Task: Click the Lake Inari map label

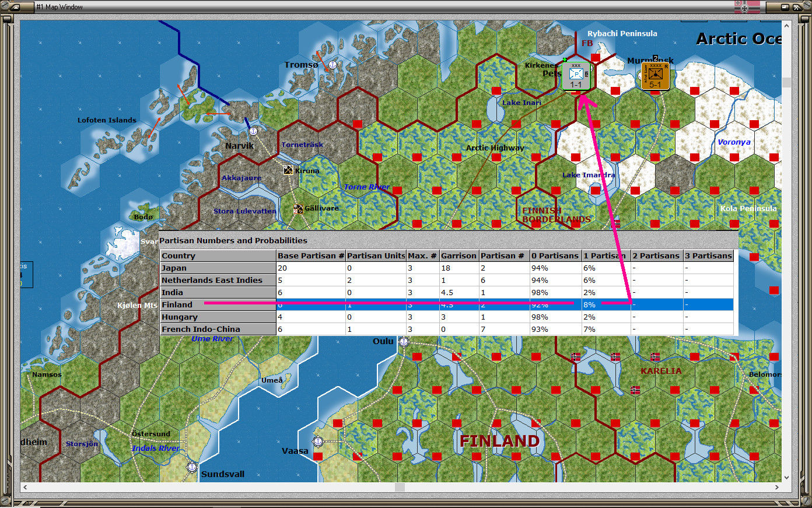Action: (521, 103)
